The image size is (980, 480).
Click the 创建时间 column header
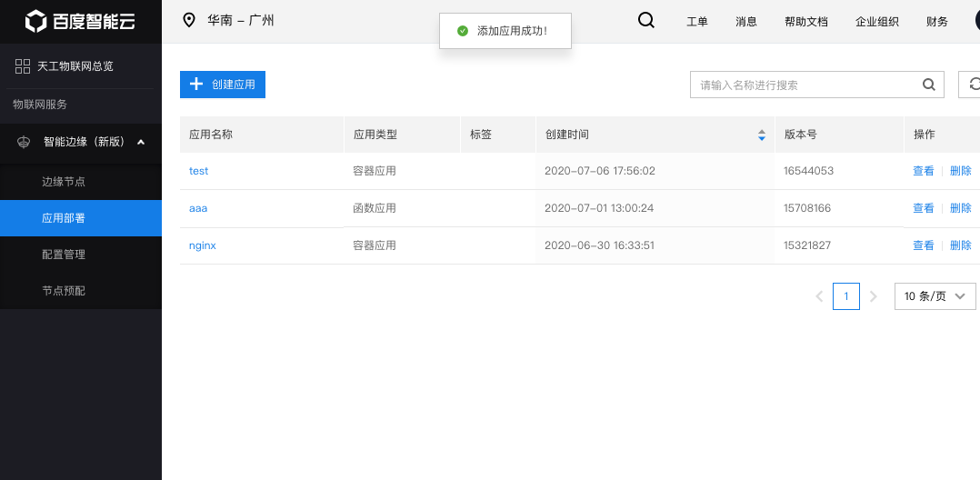655,135
